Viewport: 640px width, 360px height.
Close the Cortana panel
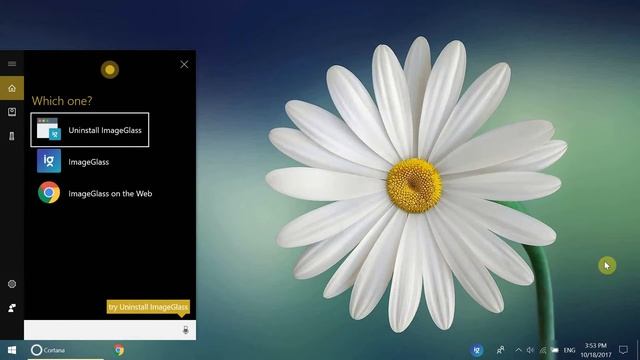(184, 64)
